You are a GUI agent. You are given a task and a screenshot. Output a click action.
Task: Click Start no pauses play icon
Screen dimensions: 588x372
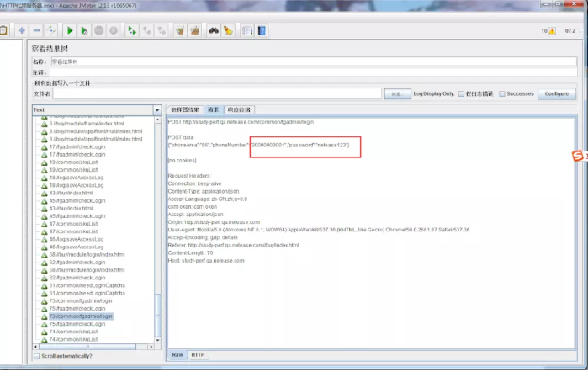click(84, 30)
